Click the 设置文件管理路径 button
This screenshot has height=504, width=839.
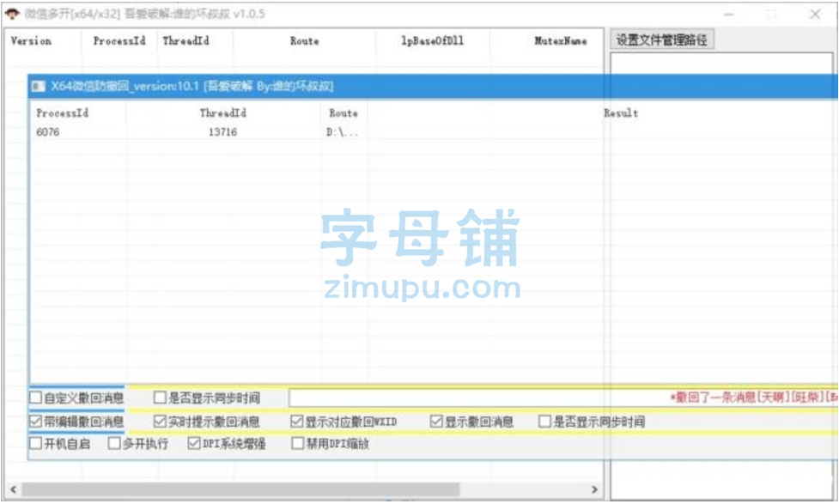tap(662, 39)
